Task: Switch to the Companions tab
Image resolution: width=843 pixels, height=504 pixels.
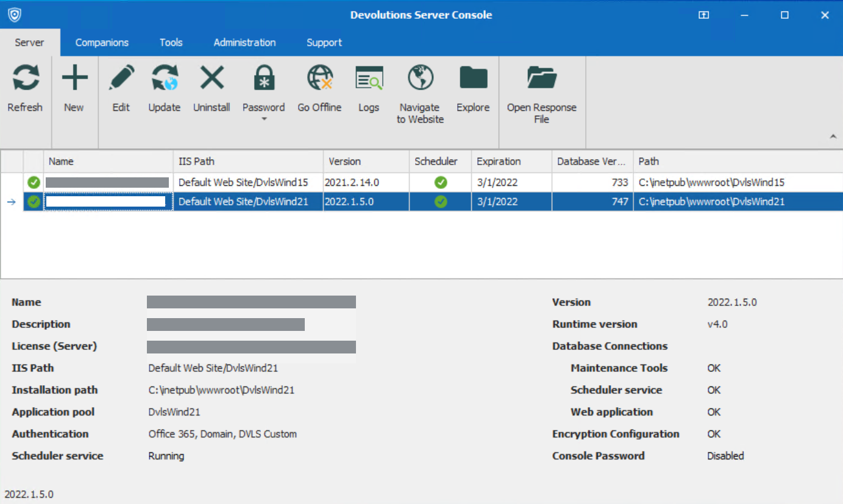Action: pyautogui.click(x=102, y=43)
